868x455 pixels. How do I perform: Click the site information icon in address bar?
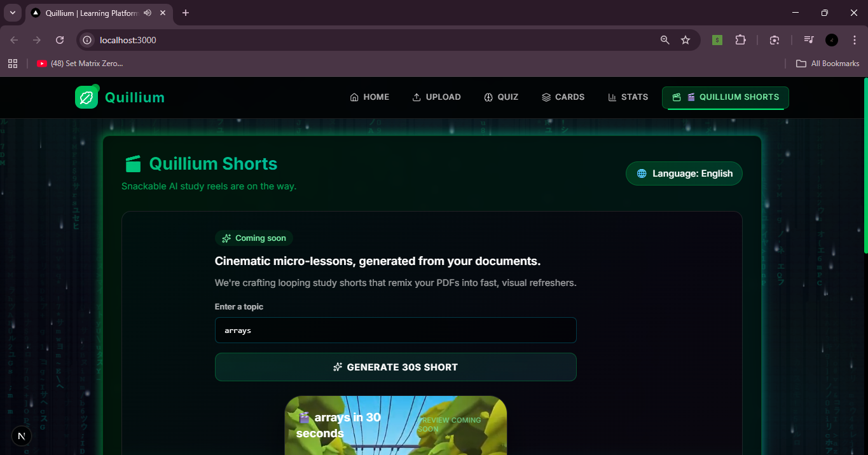88,40
